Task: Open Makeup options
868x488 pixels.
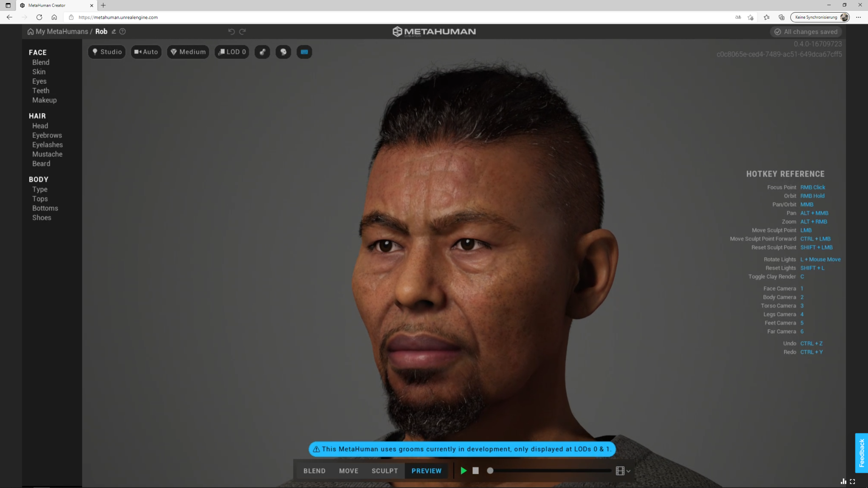Action: pos(44,100)
